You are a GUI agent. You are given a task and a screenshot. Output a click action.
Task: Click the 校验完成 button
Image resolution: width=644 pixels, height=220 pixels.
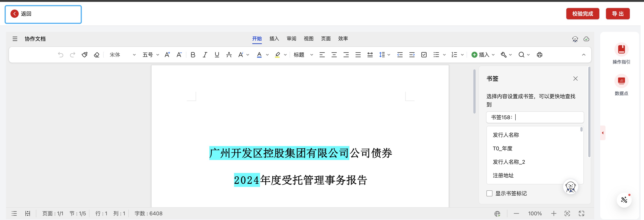[x=582, y=14]
